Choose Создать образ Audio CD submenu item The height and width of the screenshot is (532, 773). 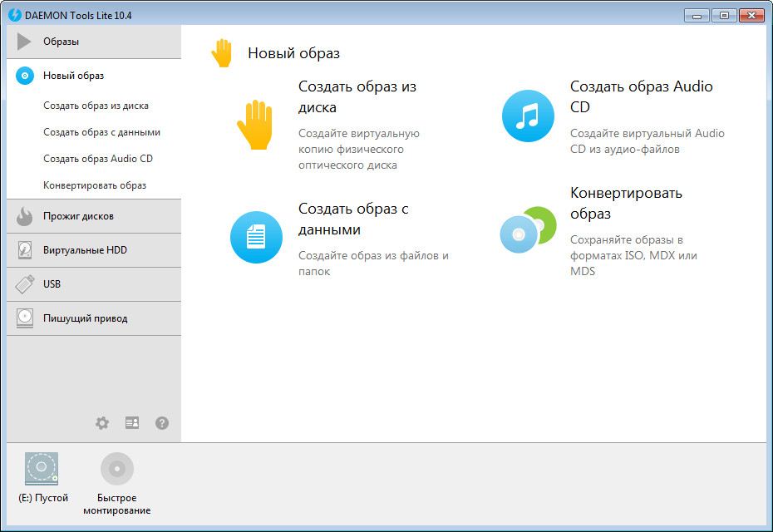98,159
